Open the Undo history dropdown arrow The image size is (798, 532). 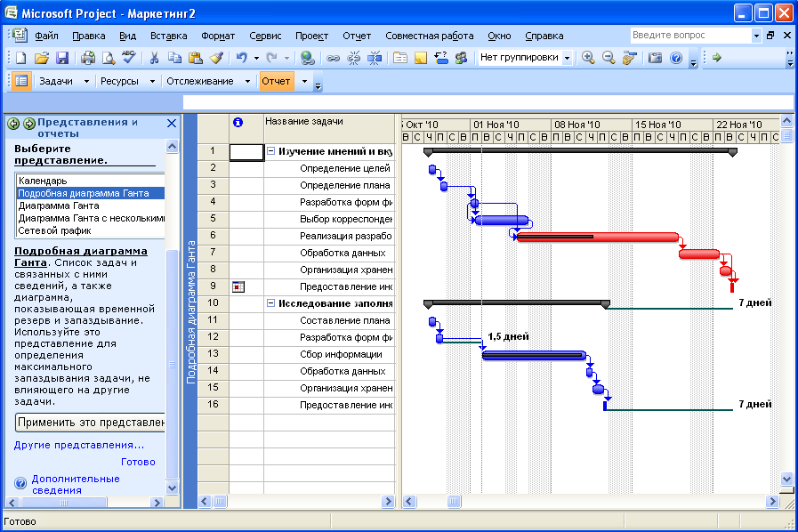click(256, 58)
